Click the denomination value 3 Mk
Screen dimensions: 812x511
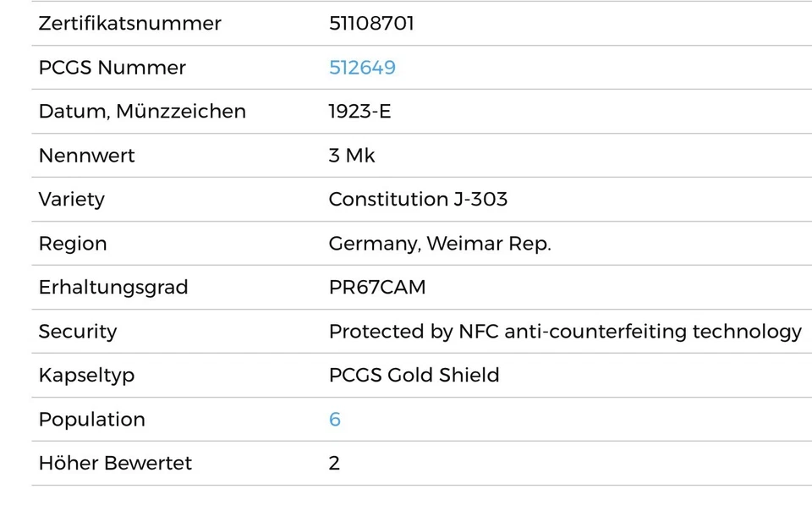coord(352,156)
